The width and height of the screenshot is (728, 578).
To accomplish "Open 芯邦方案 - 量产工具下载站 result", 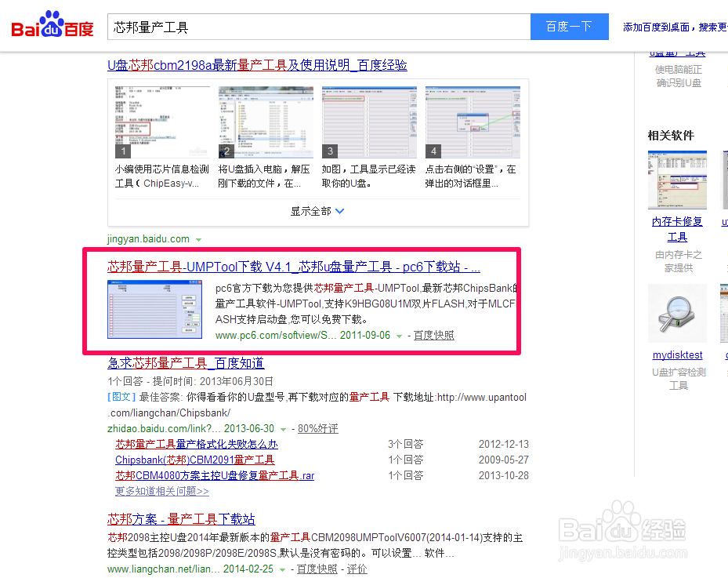I will pyautogui.click(x=181, y=519).
